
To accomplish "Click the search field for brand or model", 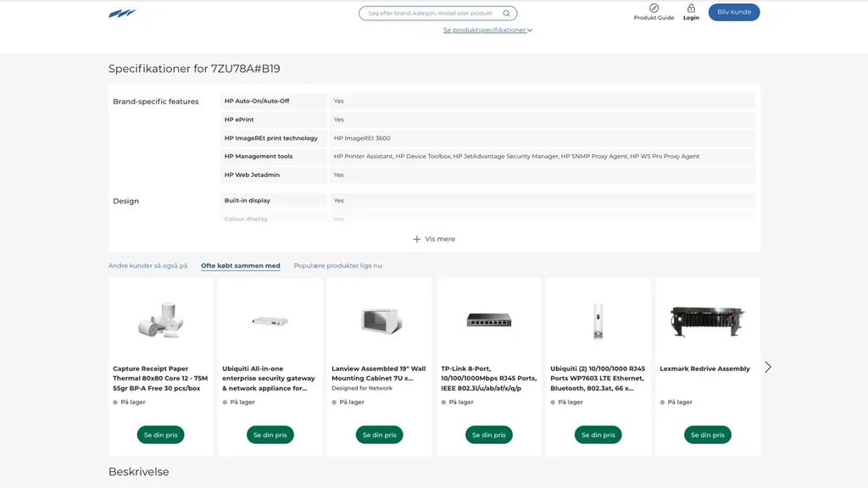I will click(x=438, y=14).
